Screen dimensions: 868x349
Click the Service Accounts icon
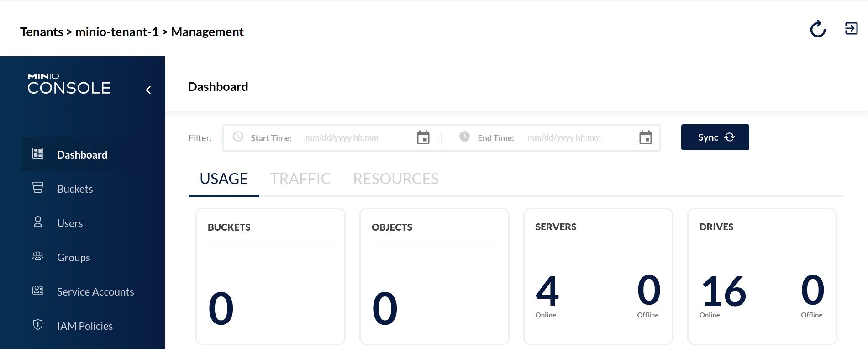(38, 291)
